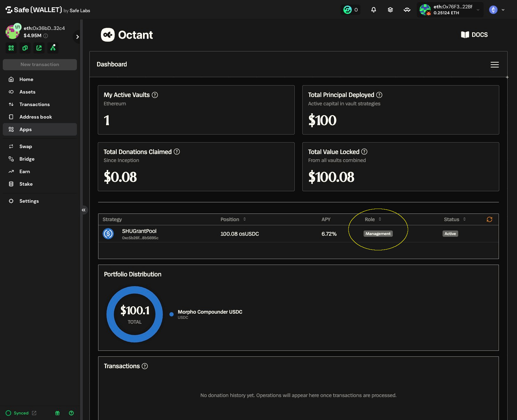Open the help icon in sidebar footer
Image resolution: width=517 pixels, height=420 pixels.
point(71,413)
